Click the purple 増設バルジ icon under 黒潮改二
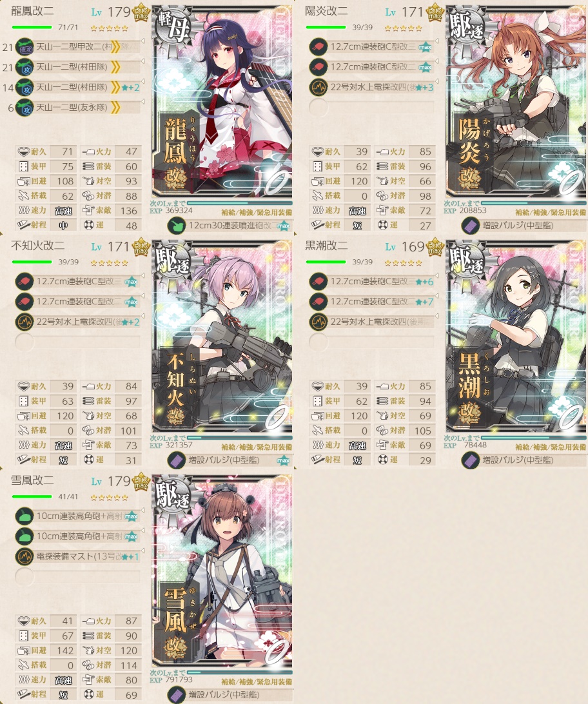The width and height of the screenshot is (588, 704). point(471,460)
